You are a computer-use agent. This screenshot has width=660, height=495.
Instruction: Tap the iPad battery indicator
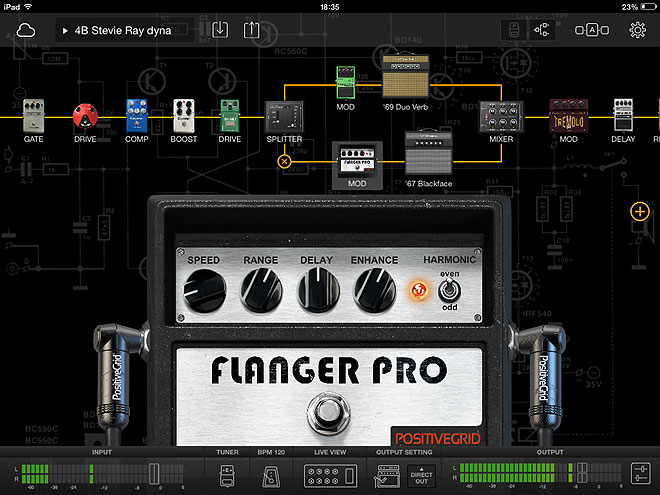tap(647, 7)
